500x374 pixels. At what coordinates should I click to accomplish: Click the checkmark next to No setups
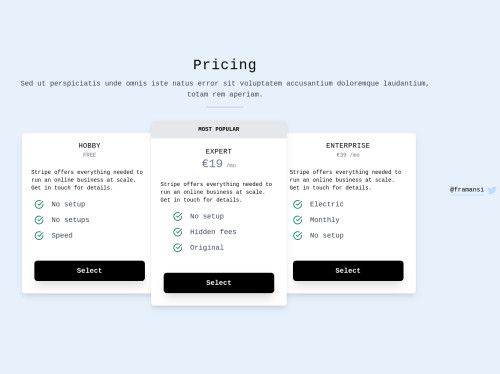39,220
